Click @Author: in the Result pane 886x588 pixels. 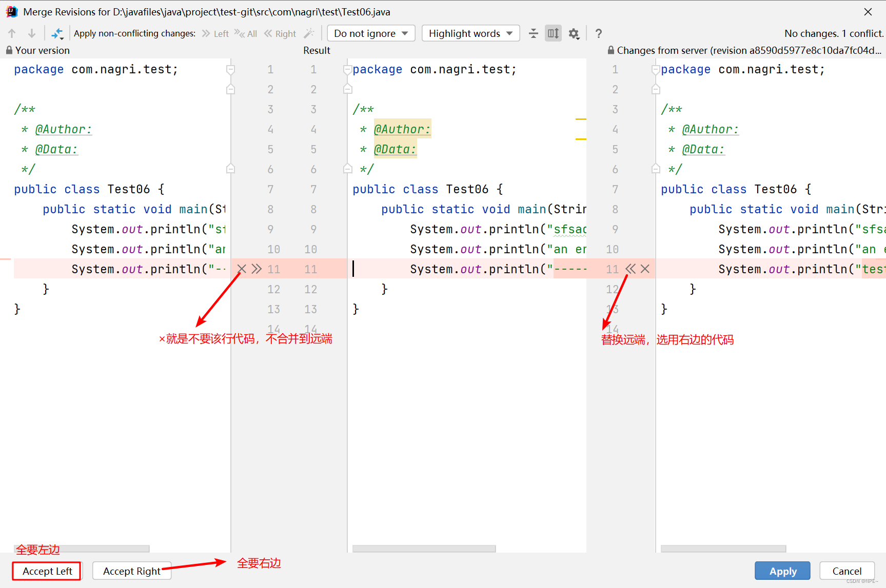click(x=402, y=129)
